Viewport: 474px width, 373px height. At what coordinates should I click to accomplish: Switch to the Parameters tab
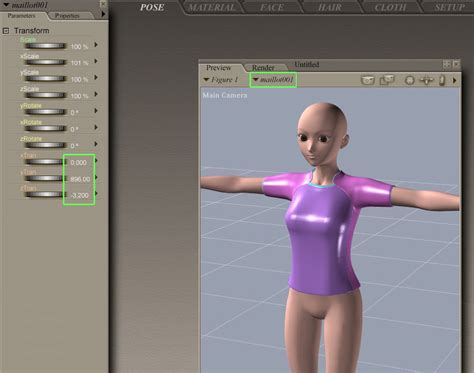click(21, 16)
